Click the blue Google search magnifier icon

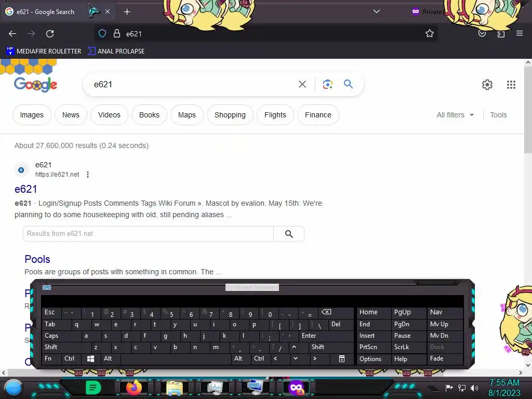coord(348,84)
